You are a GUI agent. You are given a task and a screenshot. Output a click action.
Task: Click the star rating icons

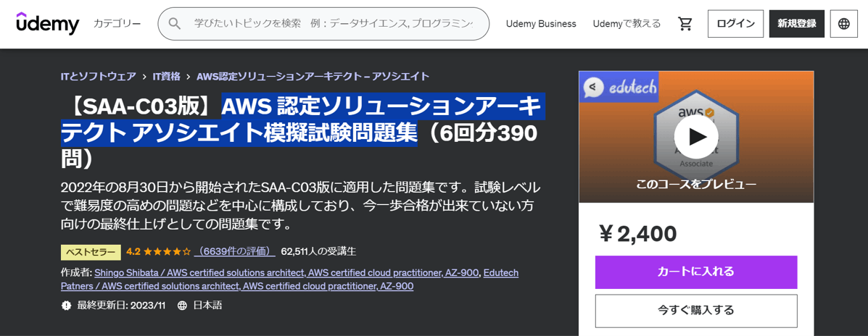click(x=168, y=251)
